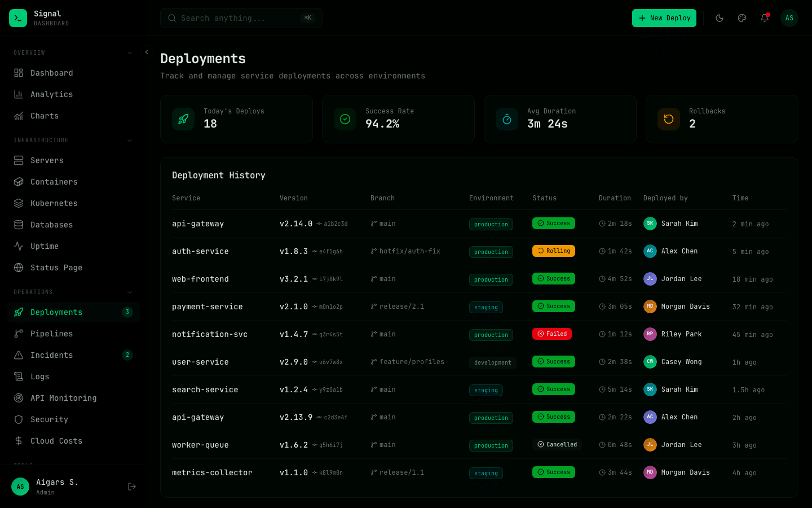
Task: Open Kubernetes from the Infrastructure menu
Action: click(x=54, y=203)
